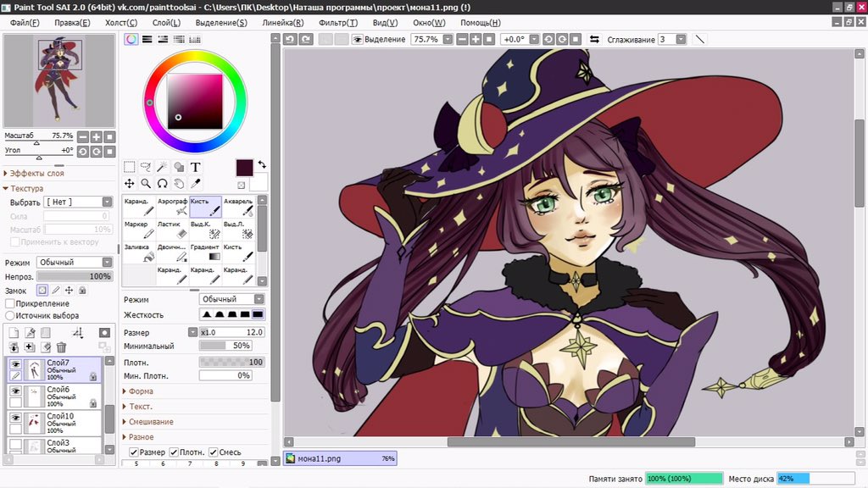Select the Hand pan tool
This screenshot has width=868, height=488.
(x=179, y=183)
